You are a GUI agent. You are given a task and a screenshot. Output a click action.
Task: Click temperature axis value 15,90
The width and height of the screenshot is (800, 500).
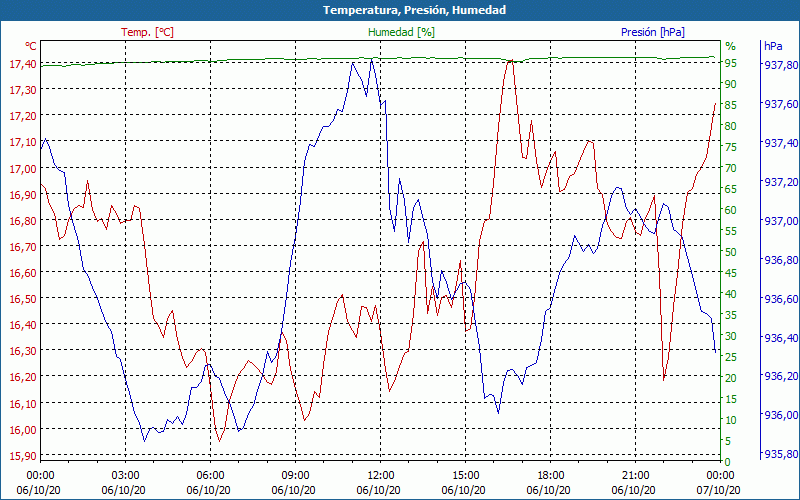tap(22, 455)
